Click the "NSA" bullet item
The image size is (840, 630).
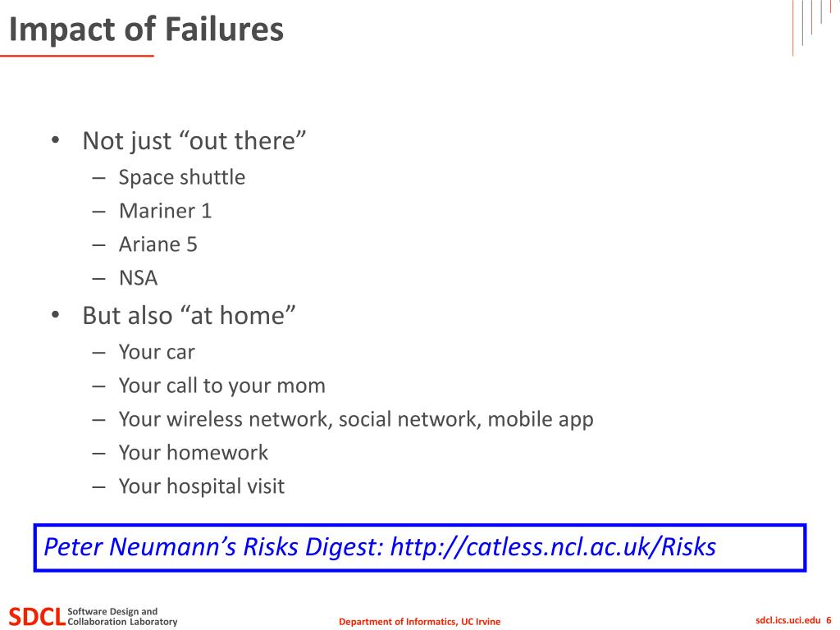click(138, 278)
